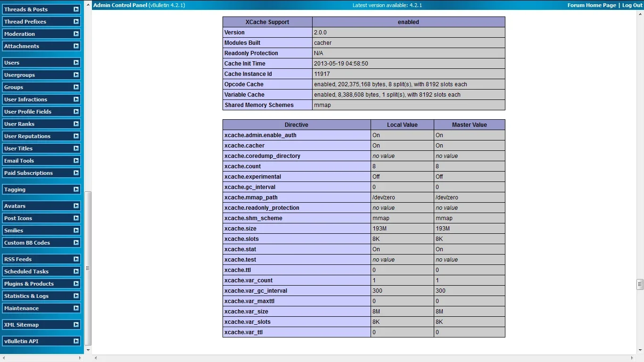This screenshot has height=362, width=644.
Task: Expand User Profile Fields arrow icon
Action: pos(76,112)
